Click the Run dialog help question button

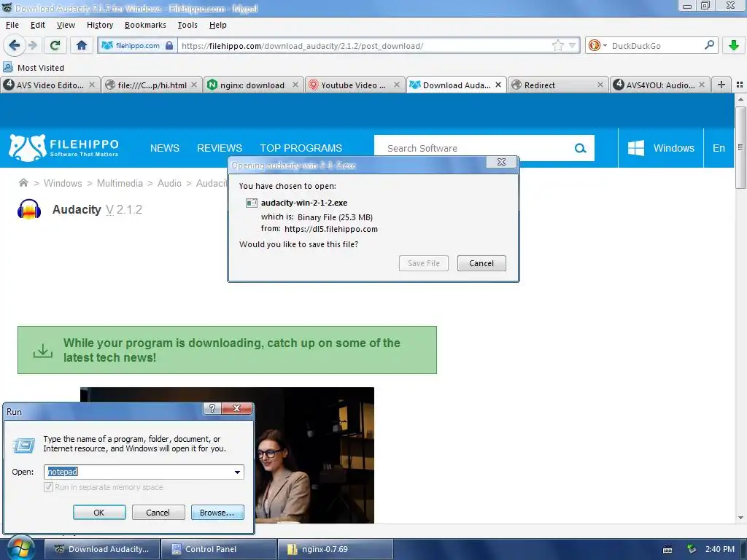tap(212, 408)
